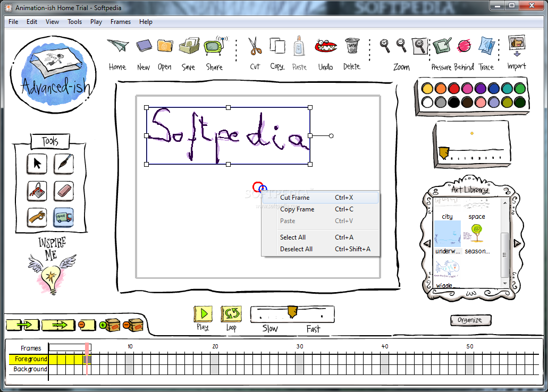Open the Play menu
This screenshot has width=548, height=392.
tap(96, 22)
